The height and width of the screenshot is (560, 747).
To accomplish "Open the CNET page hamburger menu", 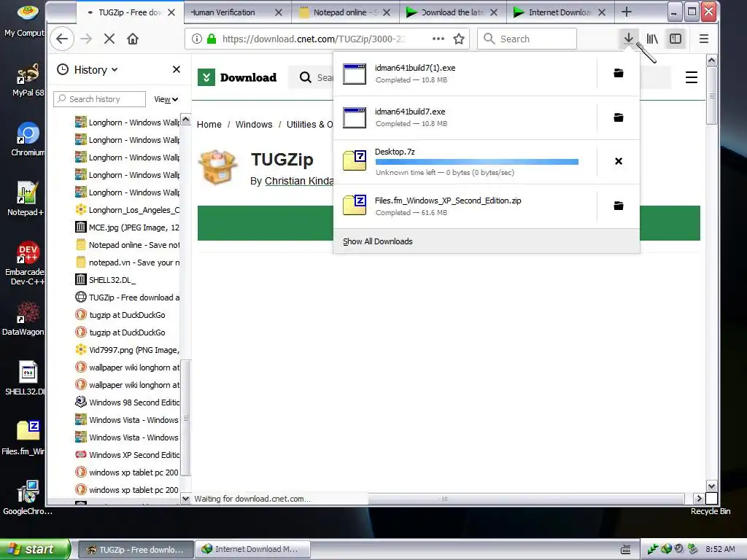I will (692, 77).
